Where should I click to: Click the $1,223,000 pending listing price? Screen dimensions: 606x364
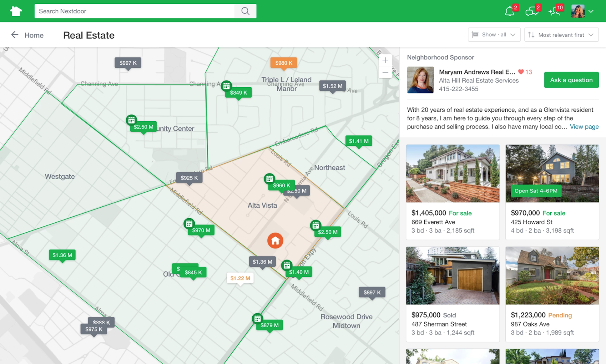(x=528, y=315)
